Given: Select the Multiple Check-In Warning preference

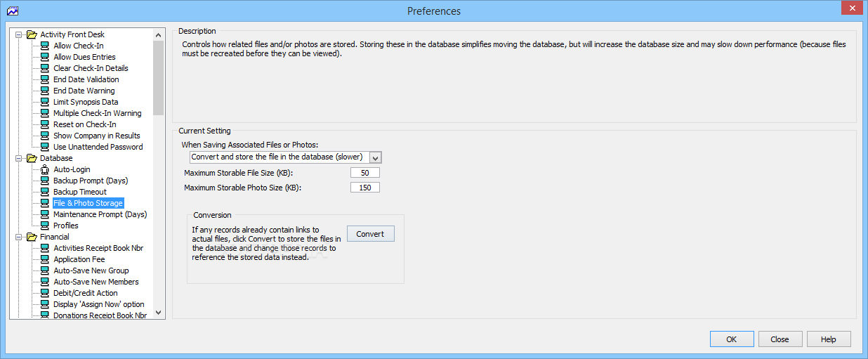Looking at the screenshot, I should click(98, 113).
